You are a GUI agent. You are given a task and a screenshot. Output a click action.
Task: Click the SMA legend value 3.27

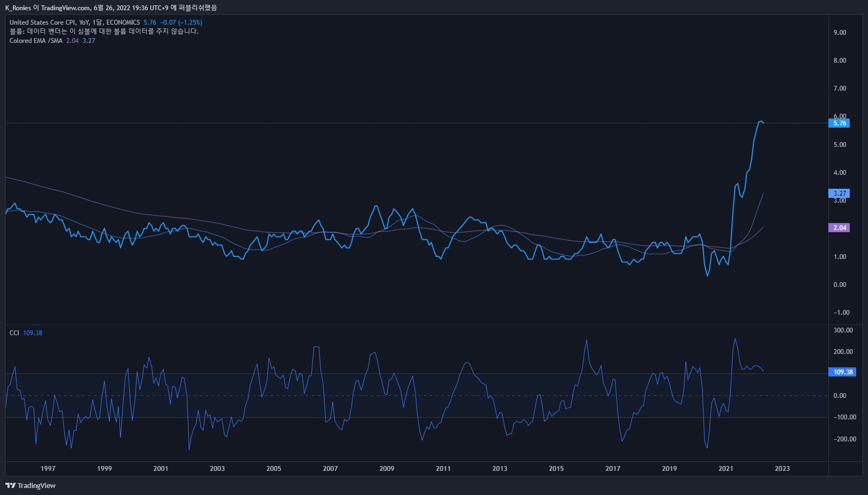point(89,41)
